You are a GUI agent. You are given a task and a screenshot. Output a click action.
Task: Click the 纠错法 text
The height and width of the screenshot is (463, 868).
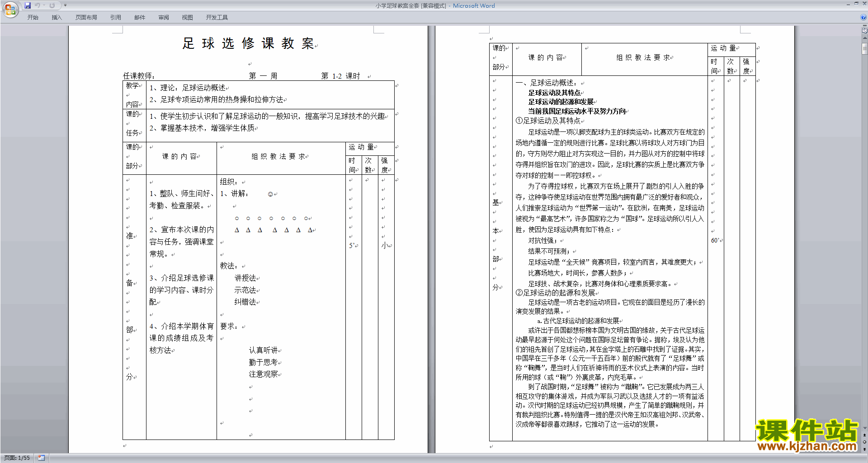click(245, 302)
